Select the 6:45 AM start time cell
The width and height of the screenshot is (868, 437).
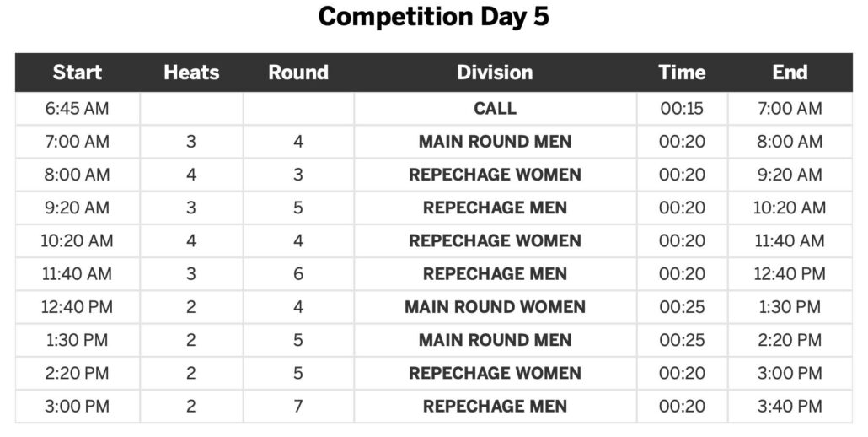pyautogui.click(x=77, y=109)
